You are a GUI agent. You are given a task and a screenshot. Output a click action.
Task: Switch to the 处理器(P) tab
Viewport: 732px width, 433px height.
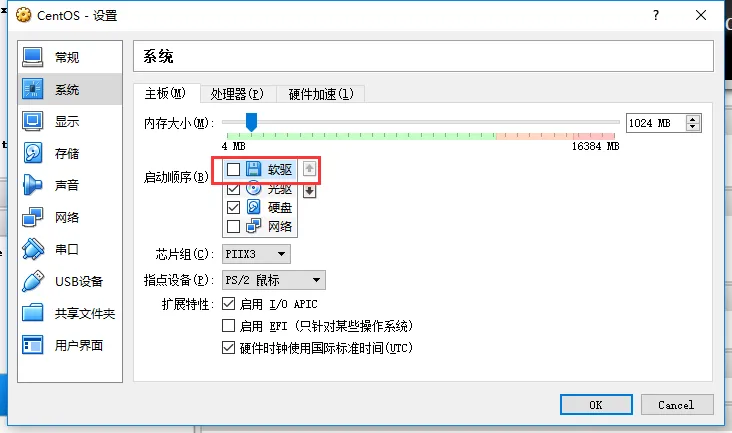click(x=238, y=94)
